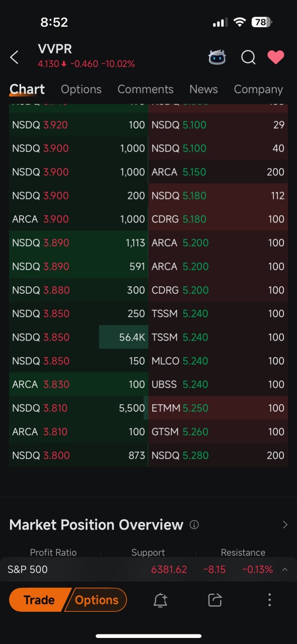
Task: Open the Company tab
Action: (258, 89)
